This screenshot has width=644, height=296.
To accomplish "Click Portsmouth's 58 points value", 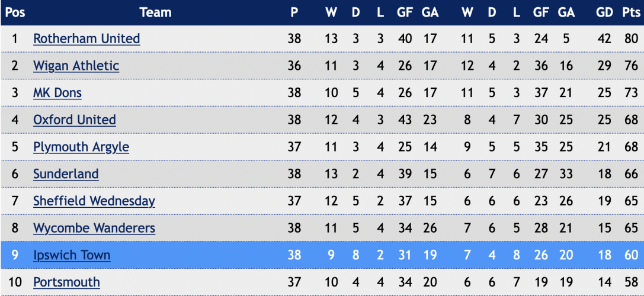I will [x=630, y=282].
